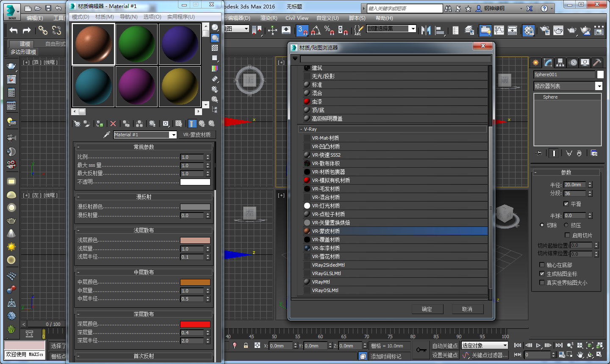Viewport: 610px width, 364px height.
Task: Click the 取消 button in browser
Action: tap(467, 309)
